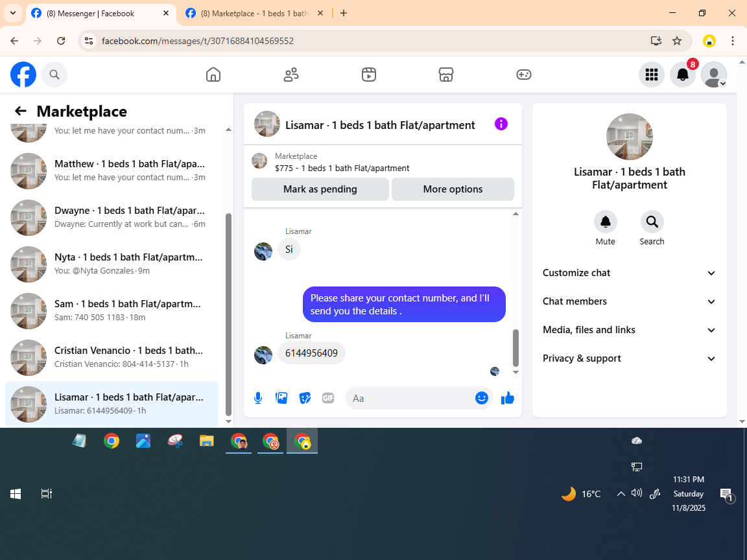Click the back arrow beside Marketplace
This screenshot has width=747, height=560.
point(21,111)
